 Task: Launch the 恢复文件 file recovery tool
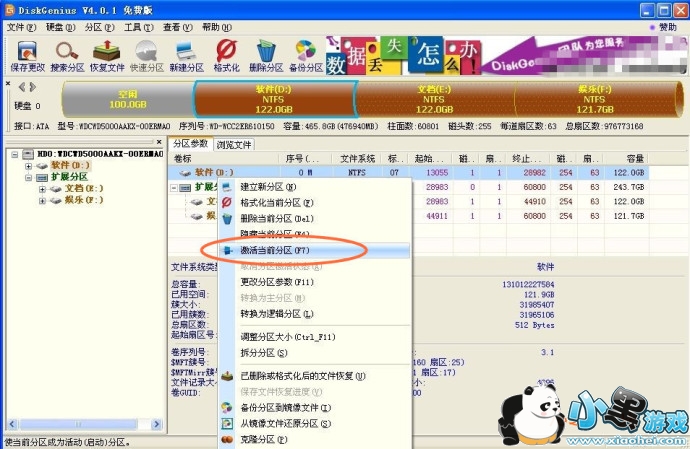pos(107,56)
